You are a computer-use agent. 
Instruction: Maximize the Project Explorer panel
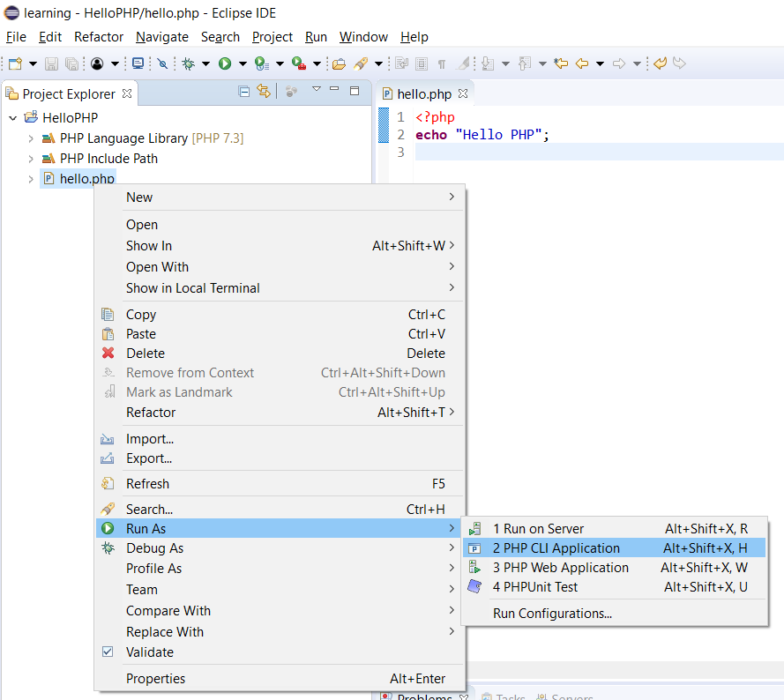click(355, 91)
